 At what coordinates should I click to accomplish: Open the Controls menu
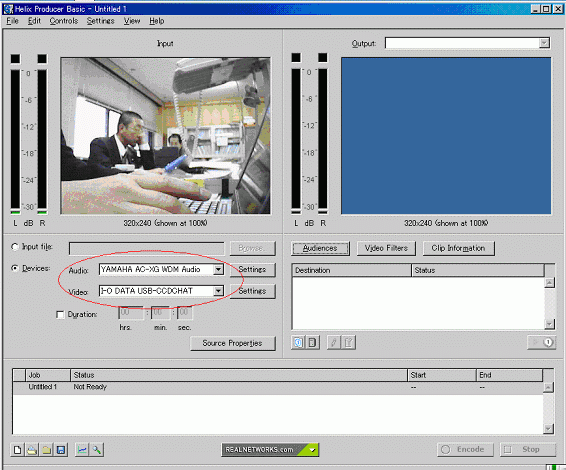point(64,21)
